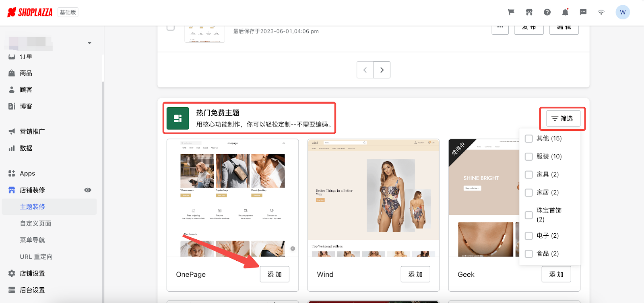The image size is (644, 303).
Task: Open the OnePage theme preview thumbnail
Action: [233, 198]
